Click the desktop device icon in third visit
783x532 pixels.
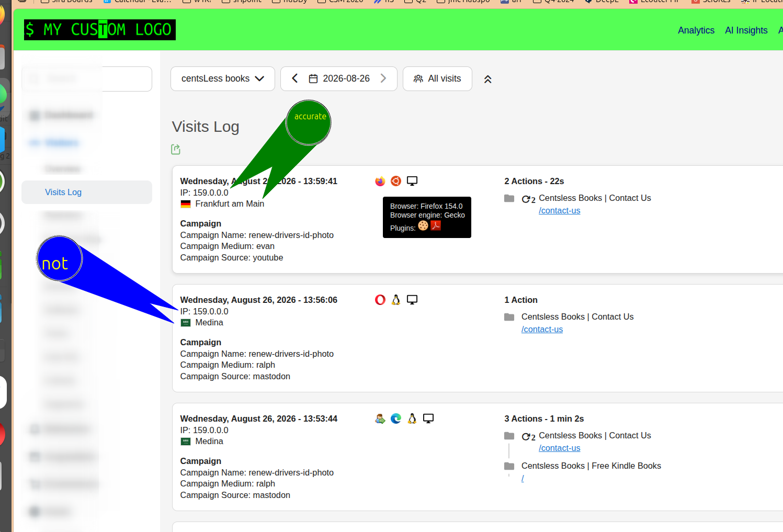428,418
